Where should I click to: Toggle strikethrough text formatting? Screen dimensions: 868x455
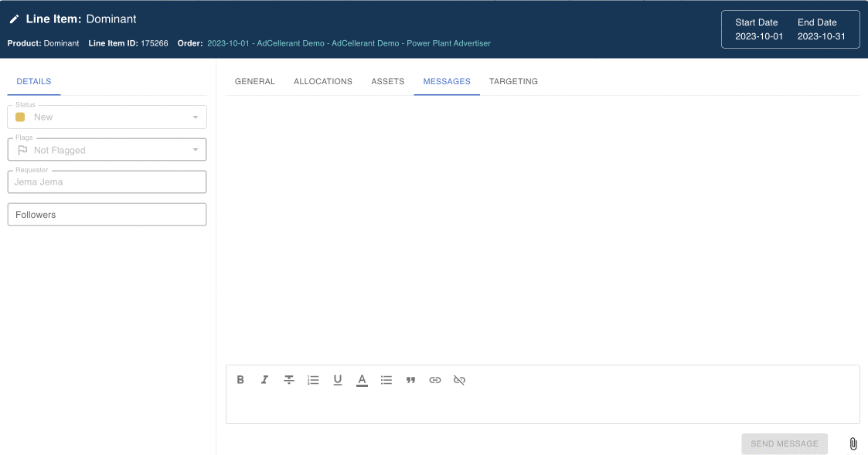(289, 380)
